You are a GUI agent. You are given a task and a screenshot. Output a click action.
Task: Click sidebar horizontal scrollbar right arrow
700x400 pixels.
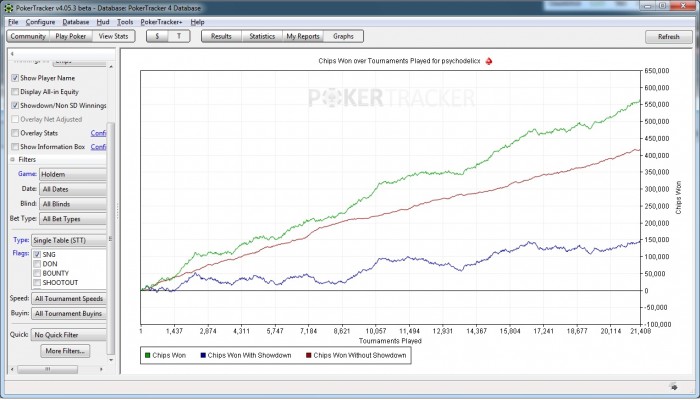[x=101, y=370]
